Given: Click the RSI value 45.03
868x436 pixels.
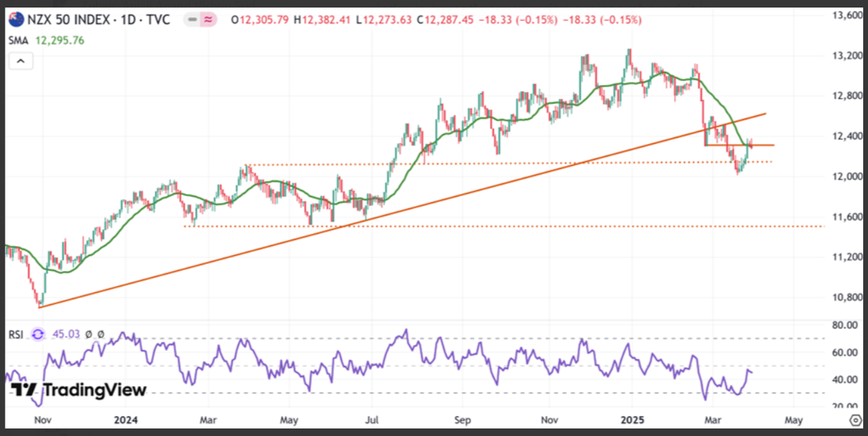Looking at the screenshot, I should (x=67, y=334).
